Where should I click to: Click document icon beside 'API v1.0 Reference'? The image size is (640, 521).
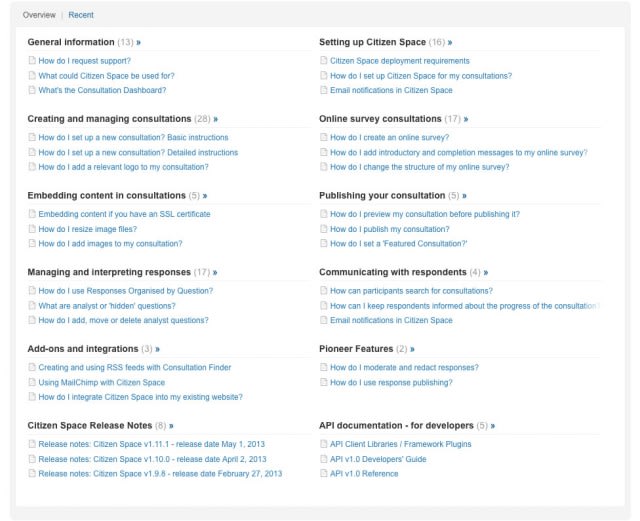(x=324, y=473)
